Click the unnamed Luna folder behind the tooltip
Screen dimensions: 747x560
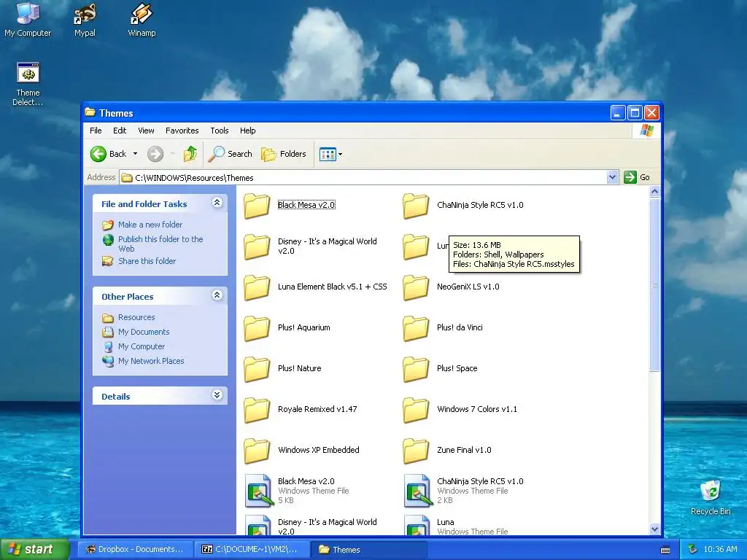(x=416, y=246)
